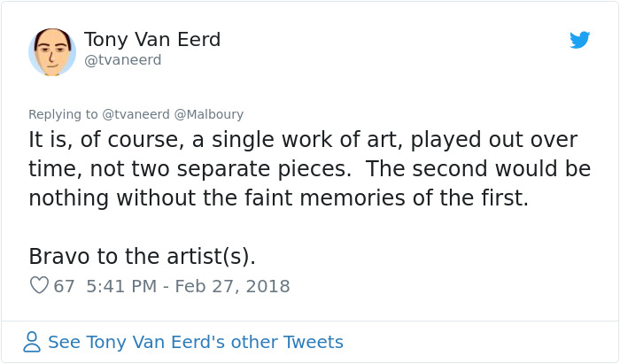This screenshot has height=364, width=620.
Task: Click the line starting "It is, of course"
Action: (x=303, y=140)
